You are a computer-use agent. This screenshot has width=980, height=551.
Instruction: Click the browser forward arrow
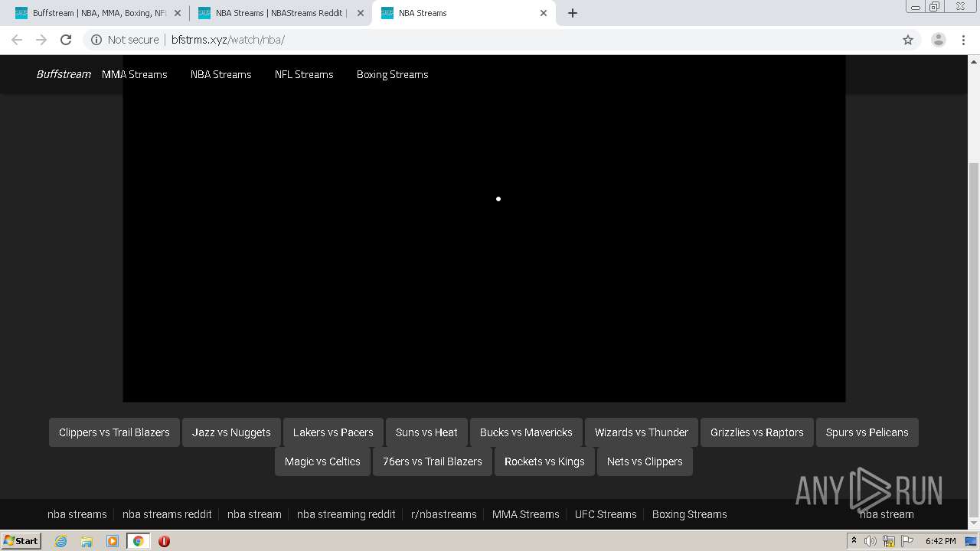[x=41, y=40]
